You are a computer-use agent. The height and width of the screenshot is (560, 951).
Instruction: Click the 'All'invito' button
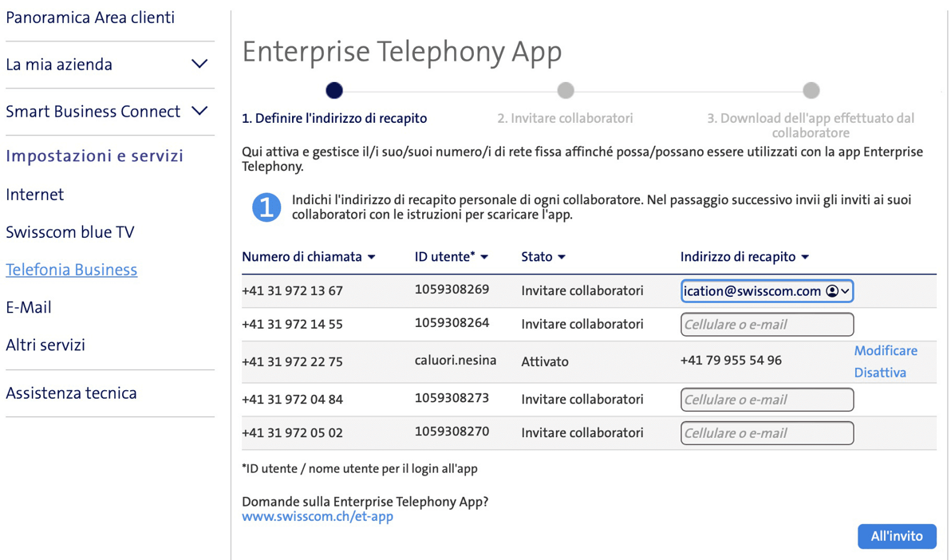point(897,536)
